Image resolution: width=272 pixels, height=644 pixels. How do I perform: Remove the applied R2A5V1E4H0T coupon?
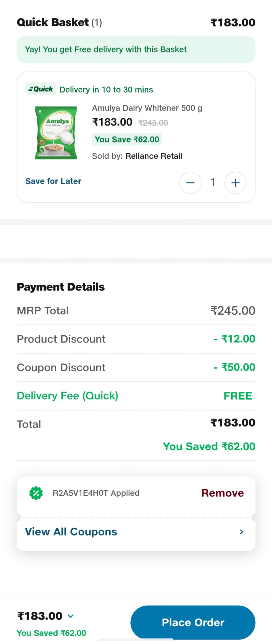222,493
